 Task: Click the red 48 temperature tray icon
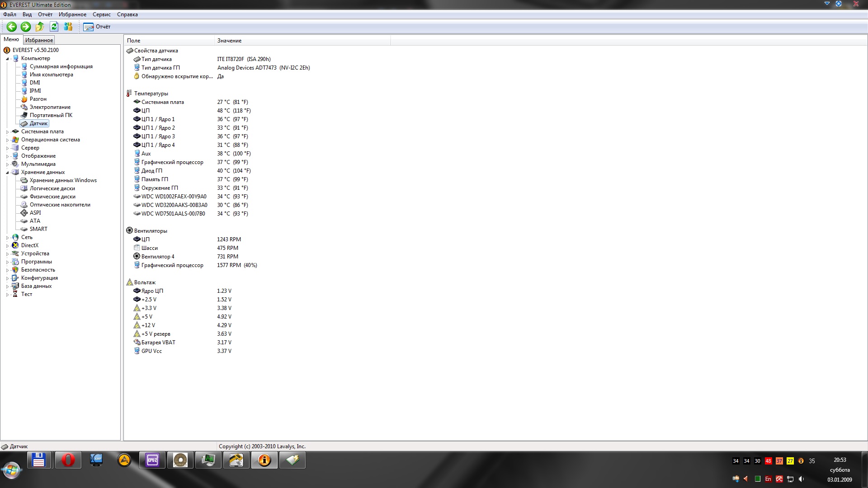click(x=769, y=461)
